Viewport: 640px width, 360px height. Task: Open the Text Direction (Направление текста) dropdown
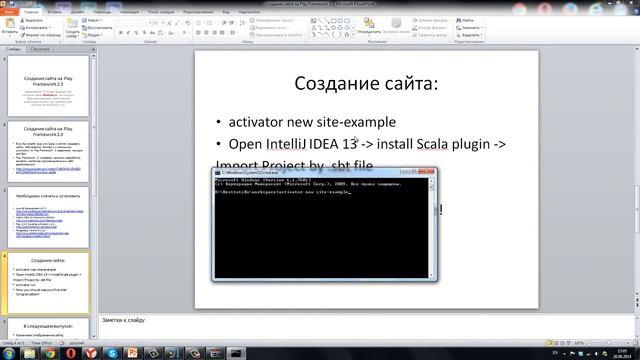pos(273,20)
